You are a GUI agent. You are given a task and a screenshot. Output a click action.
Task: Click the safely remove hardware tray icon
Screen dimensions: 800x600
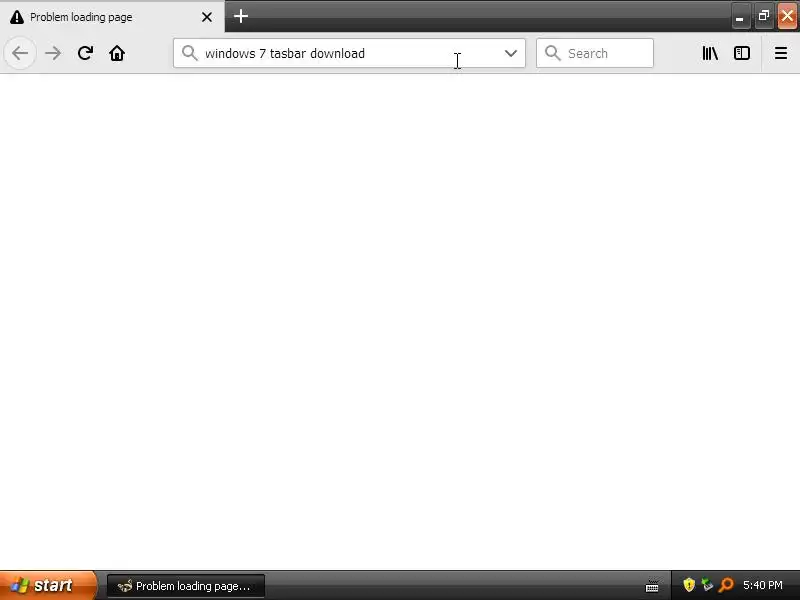(707, 585)
